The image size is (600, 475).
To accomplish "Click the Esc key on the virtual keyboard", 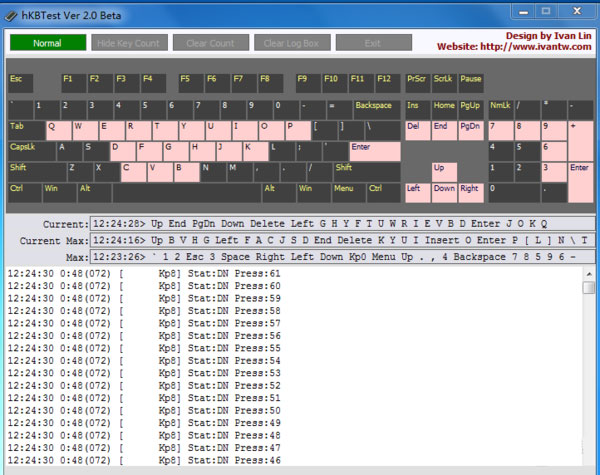I will [x=20, y=82].
